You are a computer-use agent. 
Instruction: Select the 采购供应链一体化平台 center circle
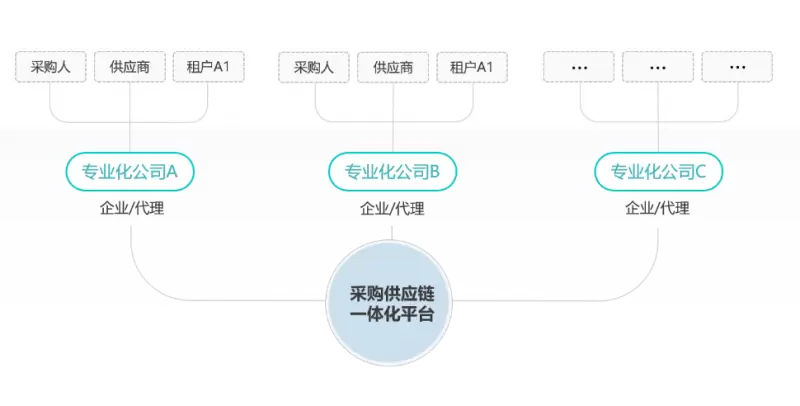pyautogui.click(x=389, y=302)
